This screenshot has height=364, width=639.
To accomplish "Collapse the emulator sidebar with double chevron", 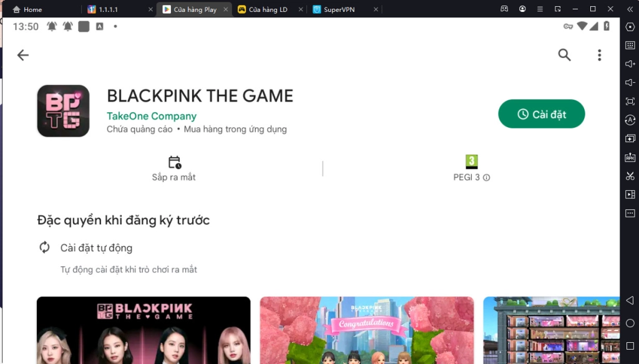I will tap(630, 9).
